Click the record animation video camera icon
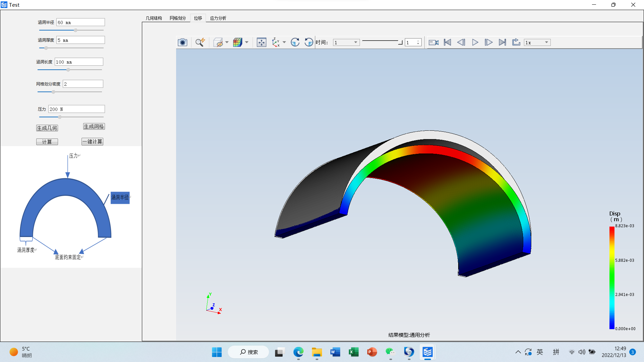The width and height of the screenshot is (644, 362). pos(434,42)
